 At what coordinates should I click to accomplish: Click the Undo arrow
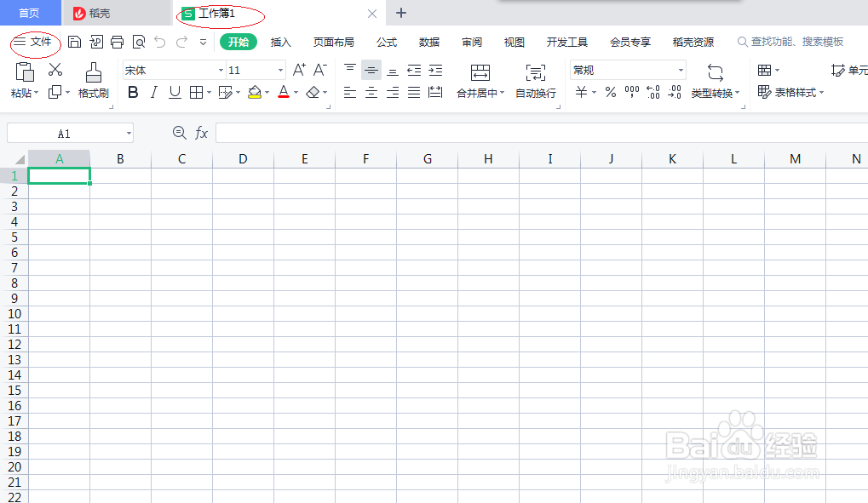point(160,42)
